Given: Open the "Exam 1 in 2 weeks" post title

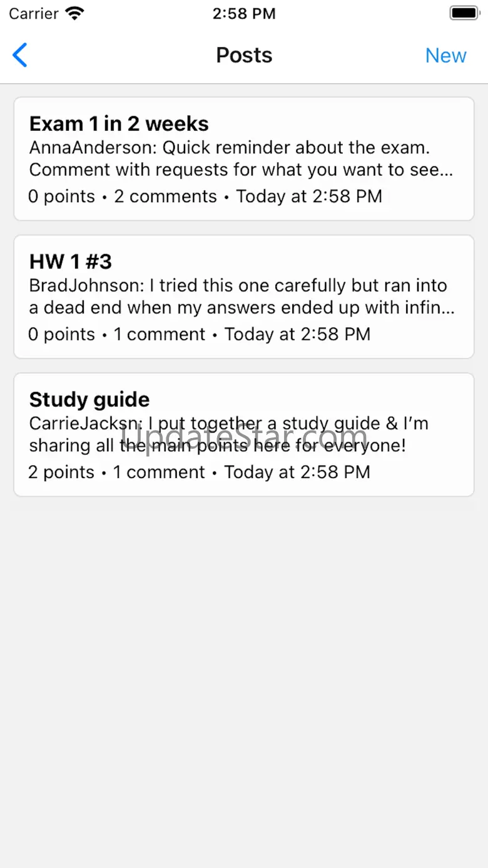Looking at the screenshot, I should pyautogui.click(x=119, y=124).
